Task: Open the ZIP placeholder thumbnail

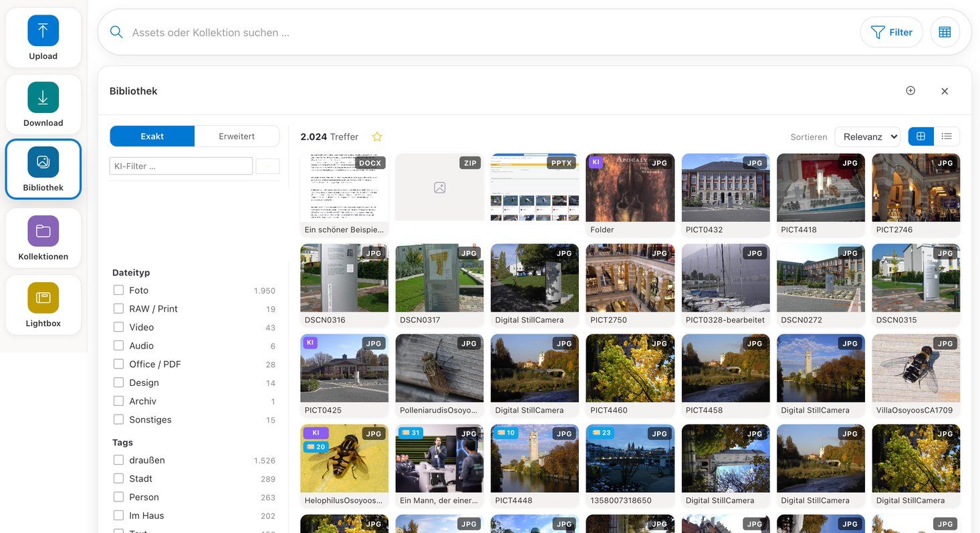Action: pyautogui.click(x=439, y=188)
